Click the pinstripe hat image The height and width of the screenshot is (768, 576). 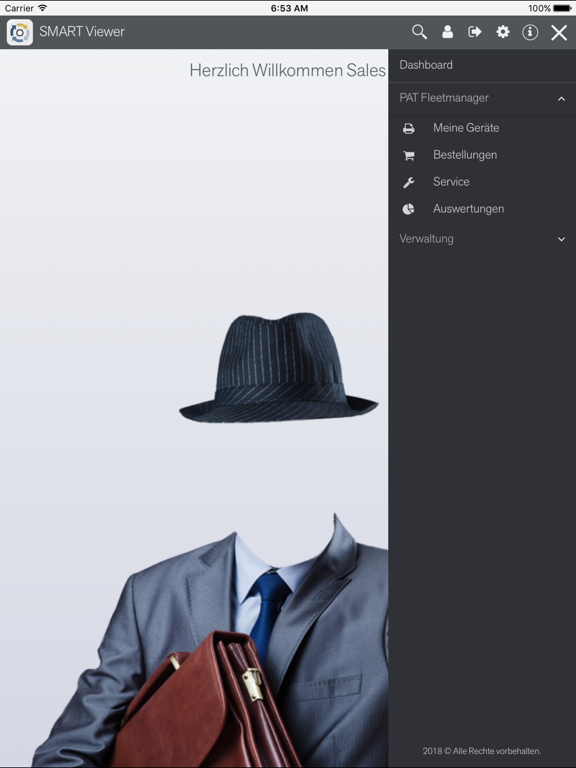click(279, 368)
